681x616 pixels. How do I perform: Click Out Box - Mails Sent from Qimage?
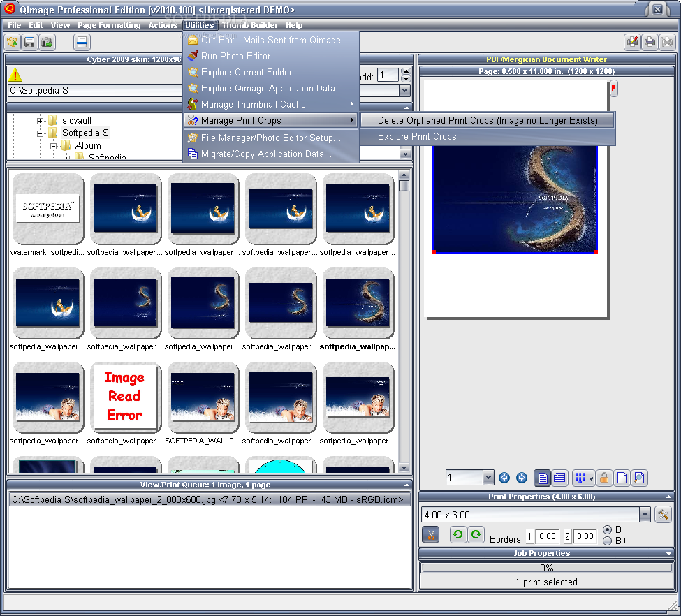[271, 40]
